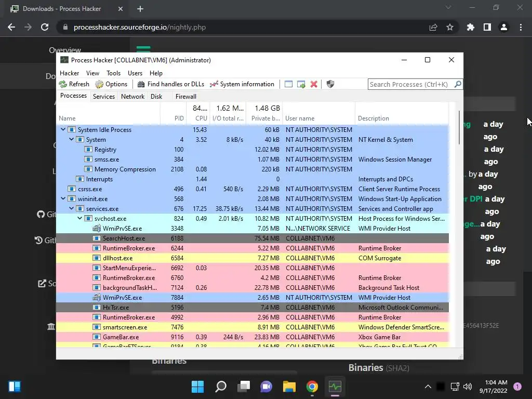The width and height of the screenshot is (532, 399).
Task: Click Process Hacker title bar app icon
Action: (64, 60)
